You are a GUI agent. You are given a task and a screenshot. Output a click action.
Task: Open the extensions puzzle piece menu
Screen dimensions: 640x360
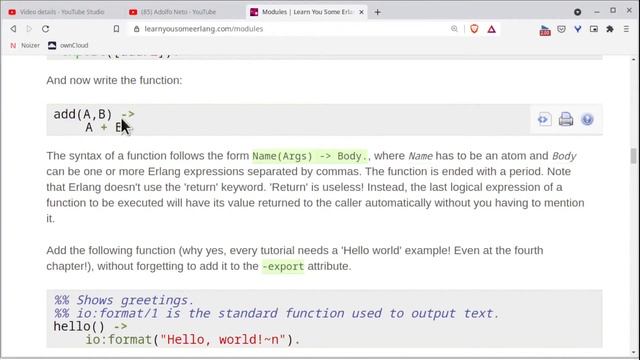(610, 29)
